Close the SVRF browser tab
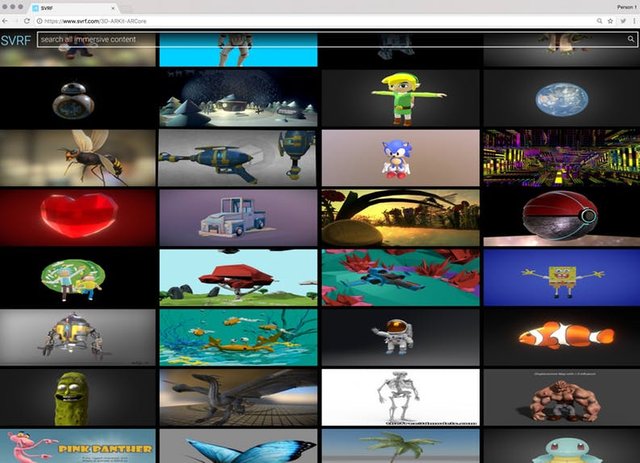The width and height of the screenshot is (640, 463). coord(113,8)
